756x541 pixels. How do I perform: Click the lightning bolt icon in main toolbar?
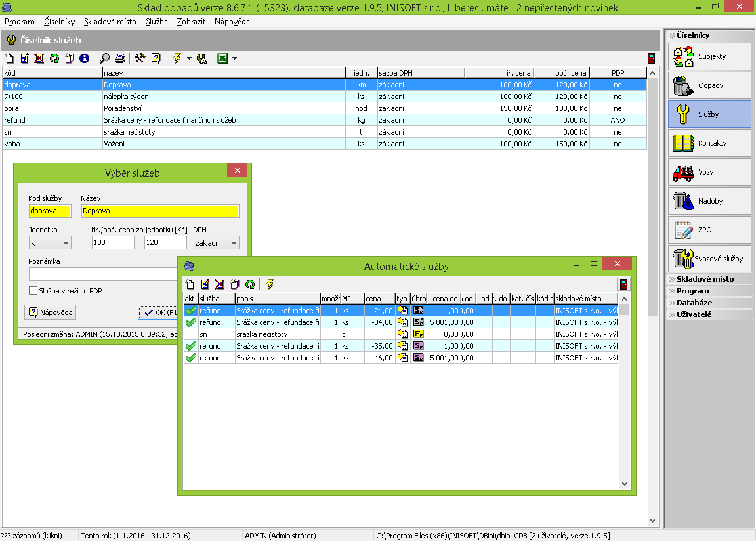[177, 58]
